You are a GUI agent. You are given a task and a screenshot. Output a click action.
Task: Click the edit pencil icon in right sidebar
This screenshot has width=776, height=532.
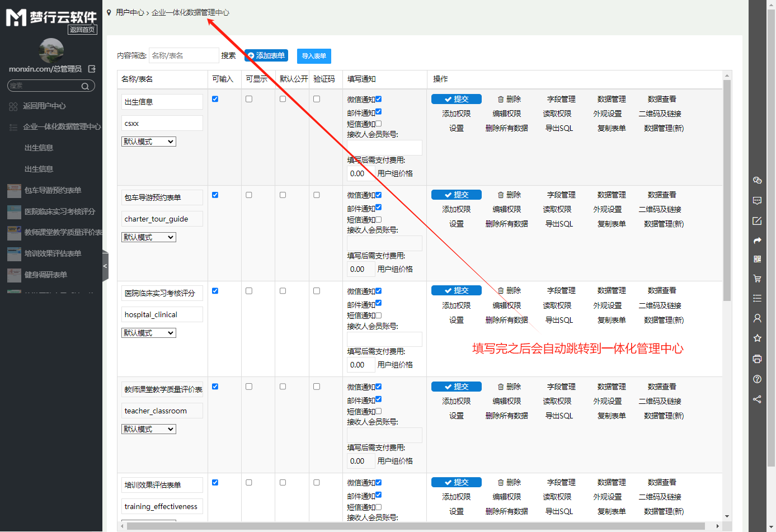coord(757,220)
